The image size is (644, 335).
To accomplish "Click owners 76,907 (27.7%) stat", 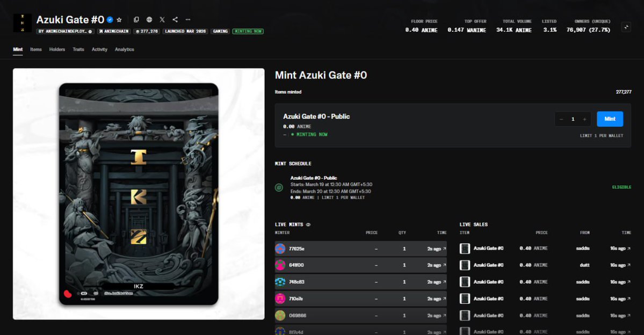I will [588, 30].
